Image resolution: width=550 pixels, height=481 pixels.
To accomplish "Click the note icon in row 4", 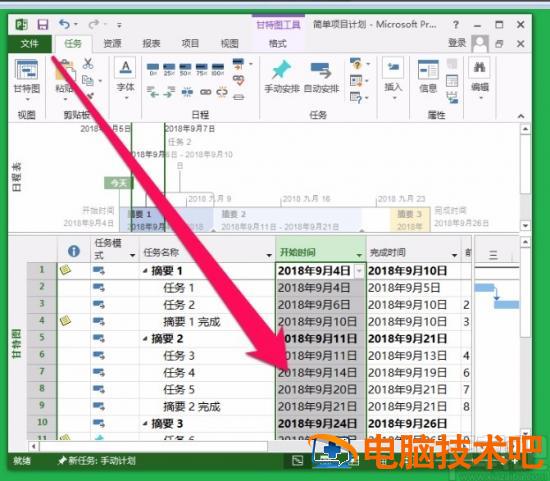I will (x=65, y=320).
